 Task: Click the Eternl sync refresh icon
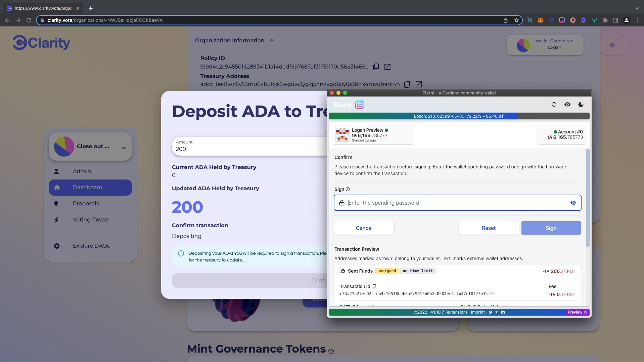(554, 105)
